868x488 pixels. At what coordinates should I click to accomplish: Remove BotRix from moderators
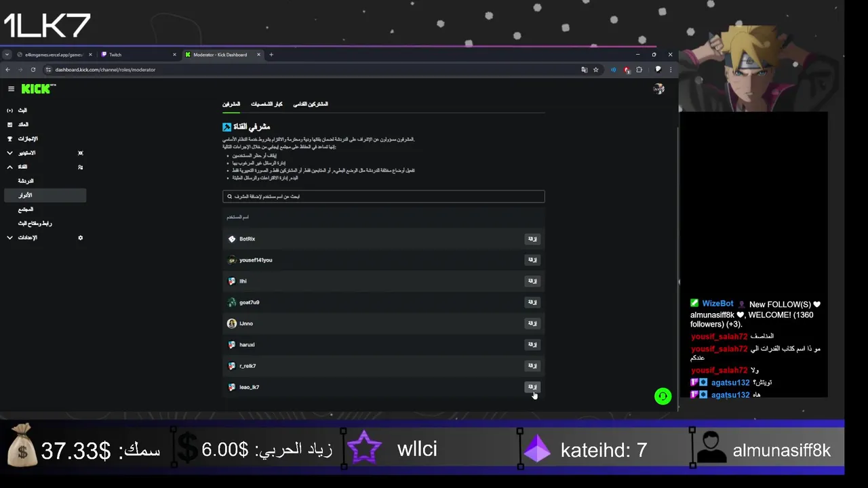pyautogui.click(x=532, y=239)
